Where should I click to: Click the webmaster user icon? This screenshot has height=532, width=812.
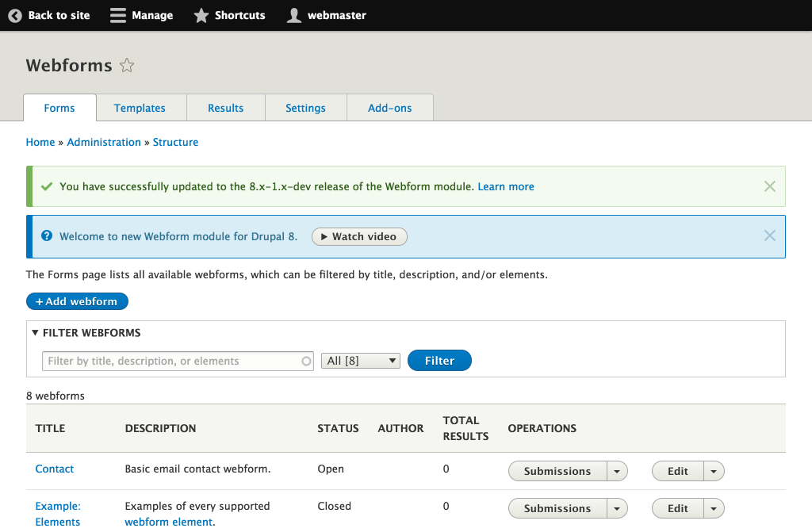[x=294, y=16]
